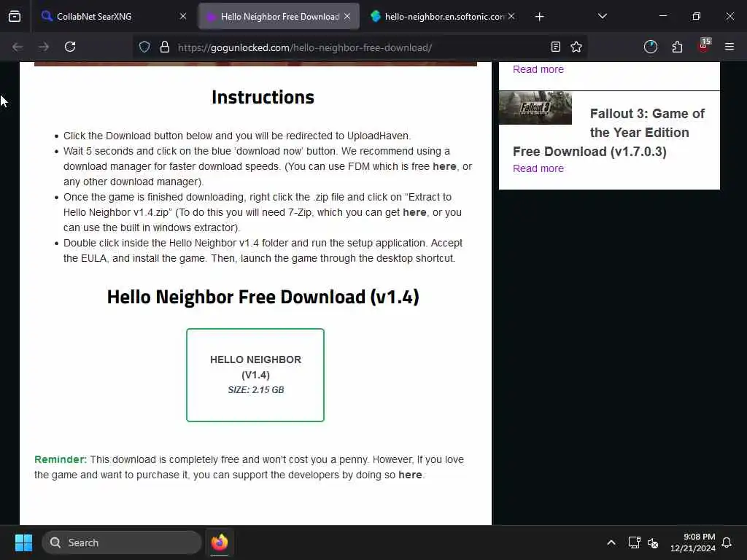Open the circular clock toolbar icon
747x560 pixels.
click(650, 47)
